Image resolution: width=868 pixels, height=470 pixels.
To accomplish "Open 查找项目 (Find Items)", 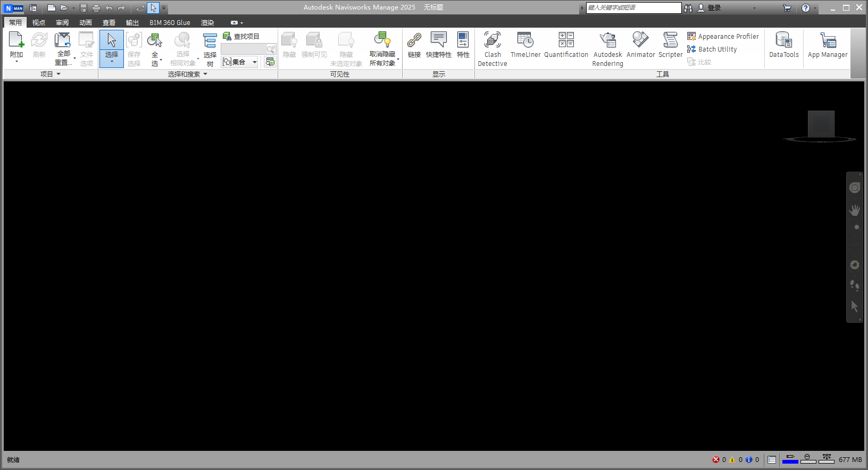I will point(241,36).
